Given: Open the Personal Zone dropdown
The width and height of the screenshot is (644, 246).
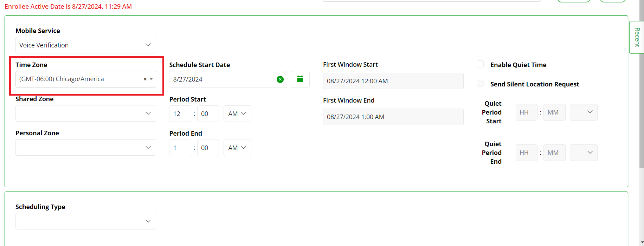Looking at the screenshot, I should [x=86, y=147].
